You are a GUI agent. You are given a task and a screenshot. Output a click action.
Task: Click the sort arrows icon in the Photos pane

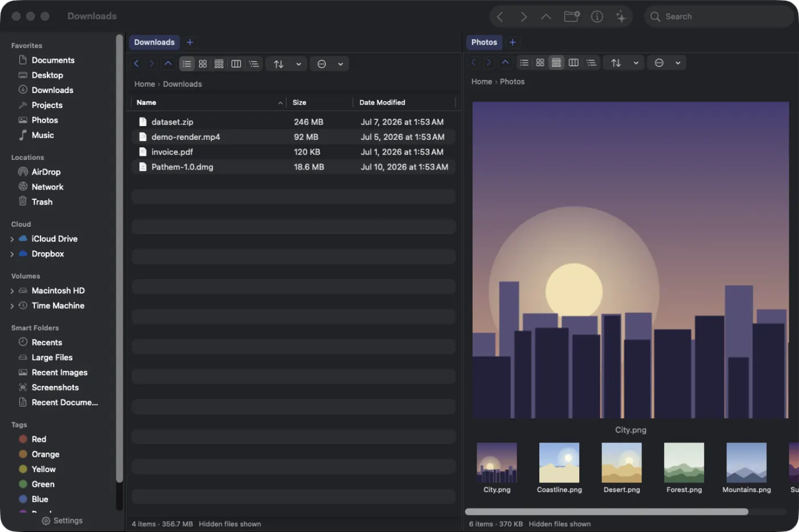click(616, 63)
